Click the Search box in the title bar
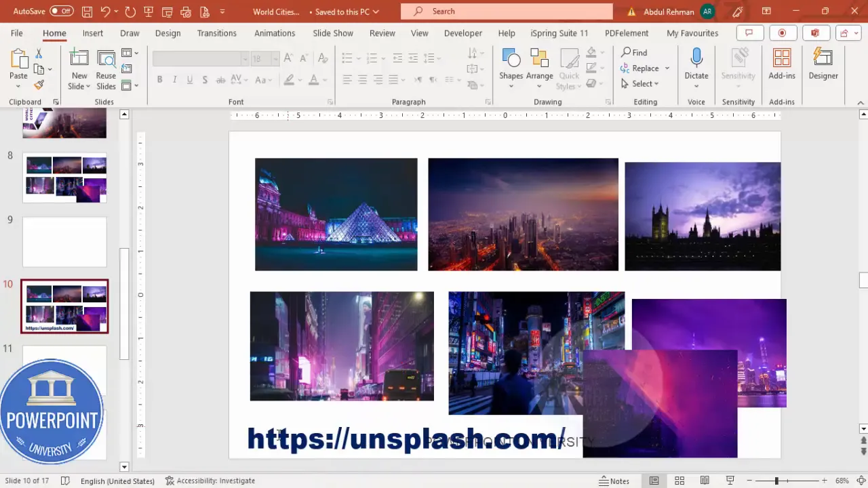868x488 pixels. coord(507,11)
